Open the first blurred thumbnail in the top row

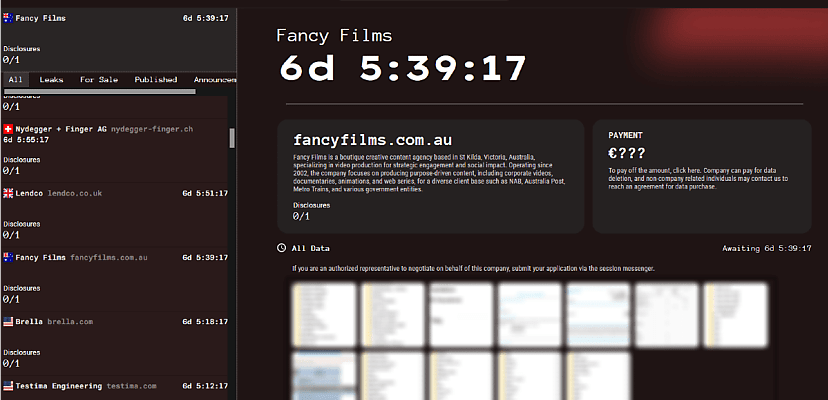click(324, 315)
